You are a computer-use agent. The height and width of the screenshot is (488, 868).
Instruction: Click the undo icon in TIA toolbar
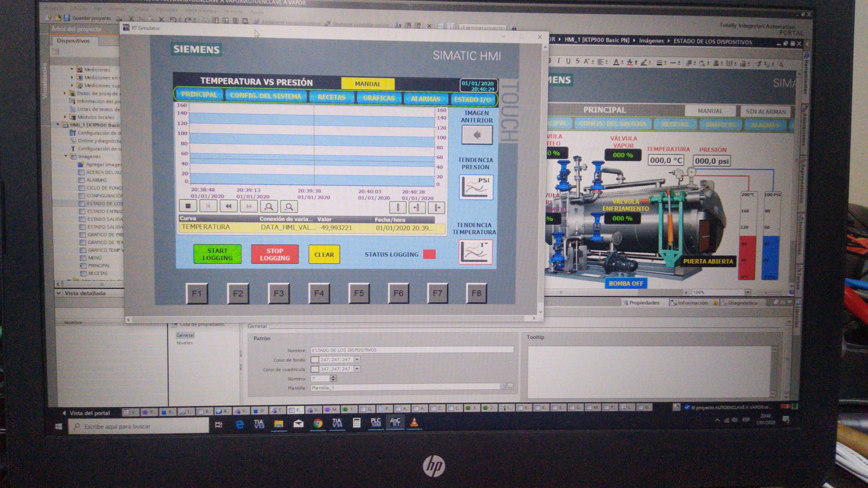point(173,20)
